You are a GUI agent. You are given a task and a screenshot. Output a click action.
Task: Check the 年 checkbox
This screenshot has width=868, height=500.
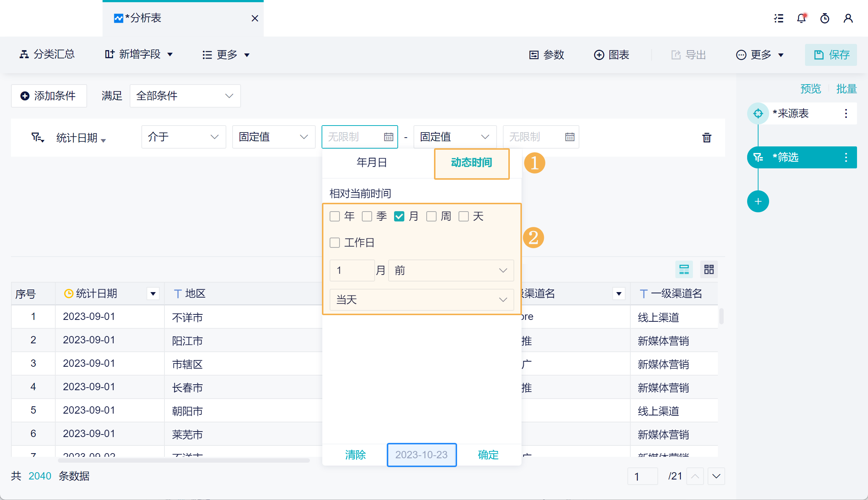point(335,216)
